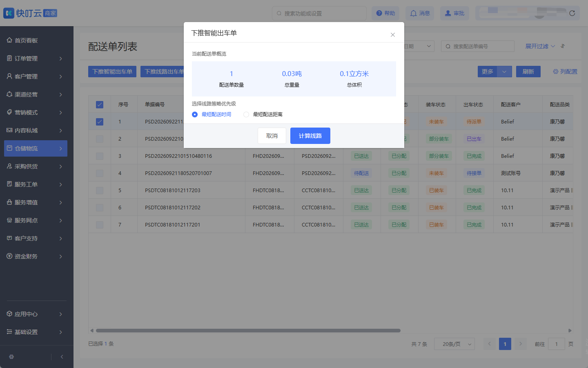The height and width of the screenshot is (368, 588).
Task: Open 仓储物流 menu item
Action: (36, 148)
